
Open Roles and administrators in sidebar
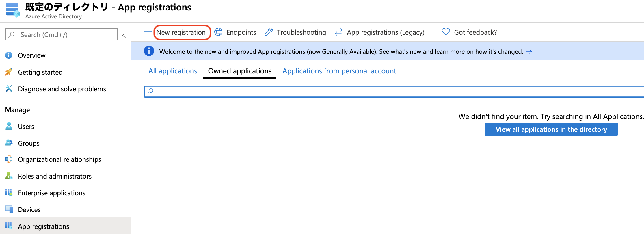(55, 176)
